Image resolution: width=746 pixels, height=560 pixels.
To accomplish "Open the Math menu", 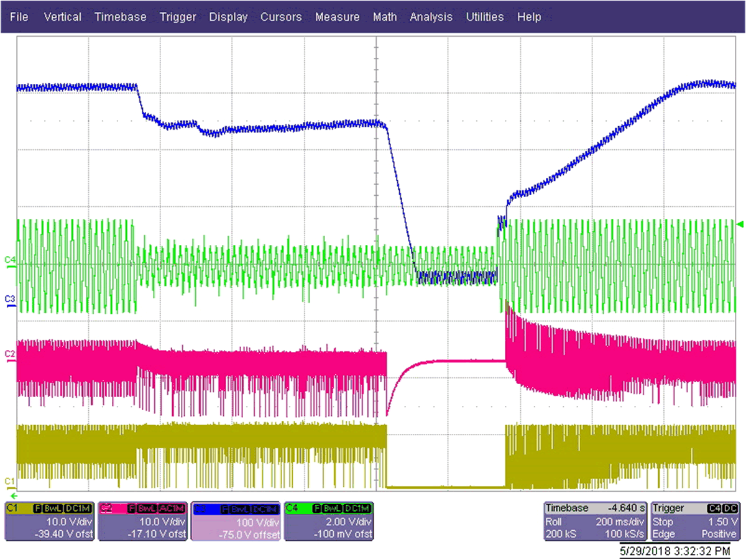I will click(x=385, y=17).
